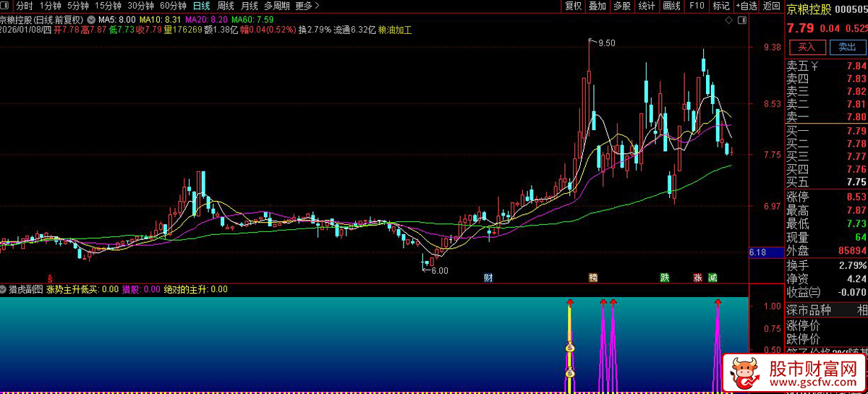
Task: Expand the 更多 periods menu
Action: 307,6
